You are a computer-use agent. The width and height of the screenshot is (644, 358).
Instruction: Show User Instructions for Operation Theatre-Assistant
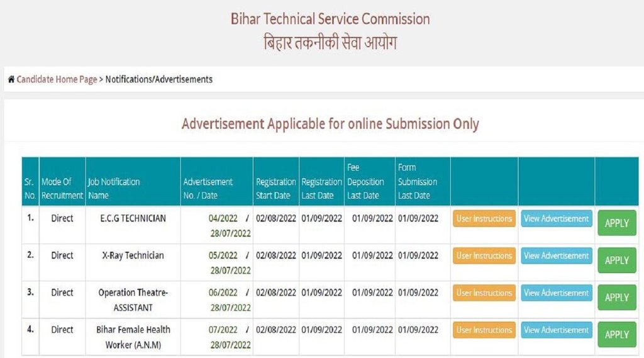tap(484, 293)
